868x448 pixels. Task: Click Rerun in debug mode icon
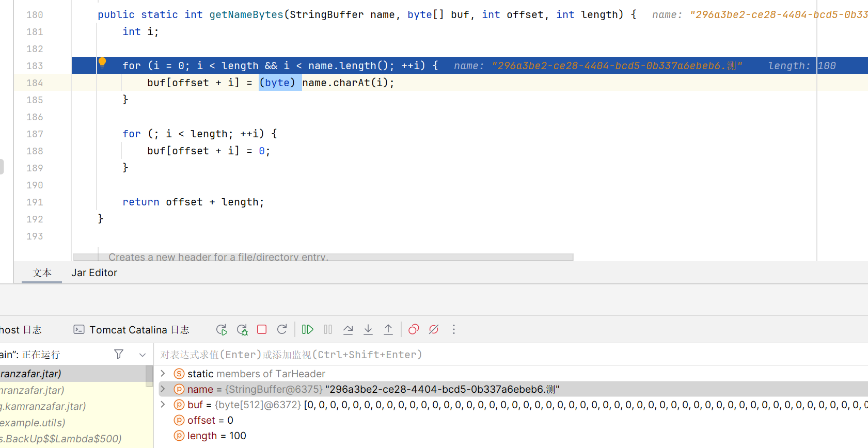(x=242, y=330)
